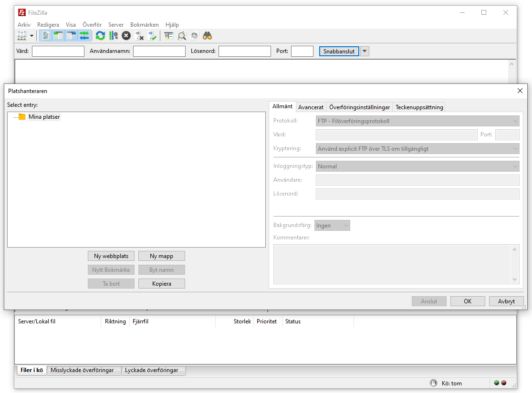Click the Värd field in quickconnect bar

[x=58, y=52]
